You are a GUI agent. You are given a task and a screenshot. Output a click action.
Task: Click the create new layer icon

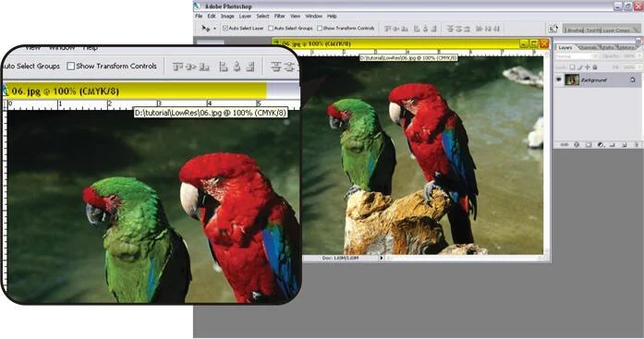(625, 145)
